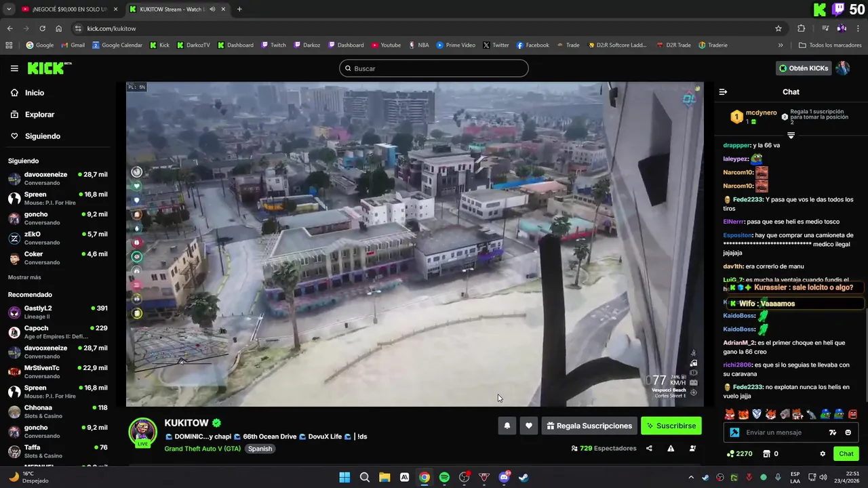
Task: Open the Twitch bookmark
Action: [273, 45]
